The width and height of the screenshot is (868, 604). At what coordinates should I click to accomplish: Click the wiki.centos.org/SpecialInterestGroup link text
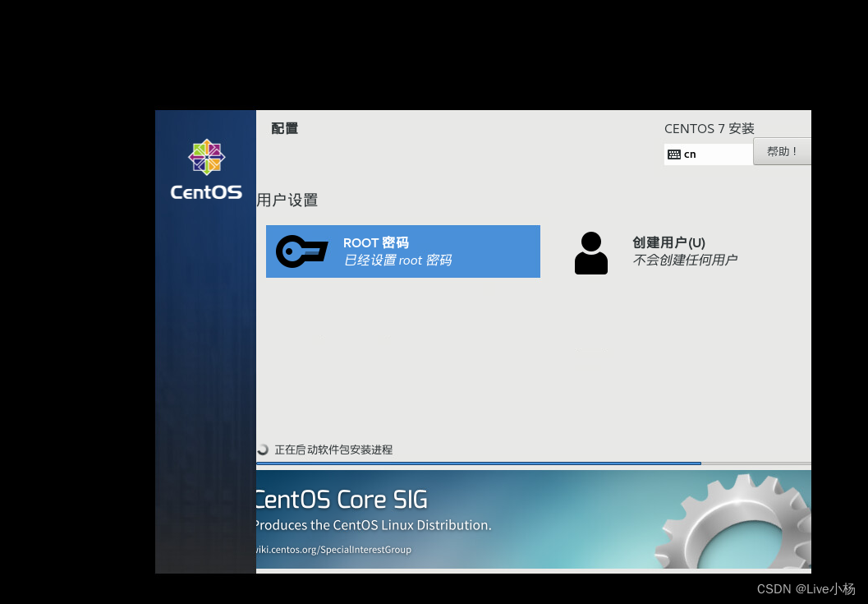pos(333,550)
